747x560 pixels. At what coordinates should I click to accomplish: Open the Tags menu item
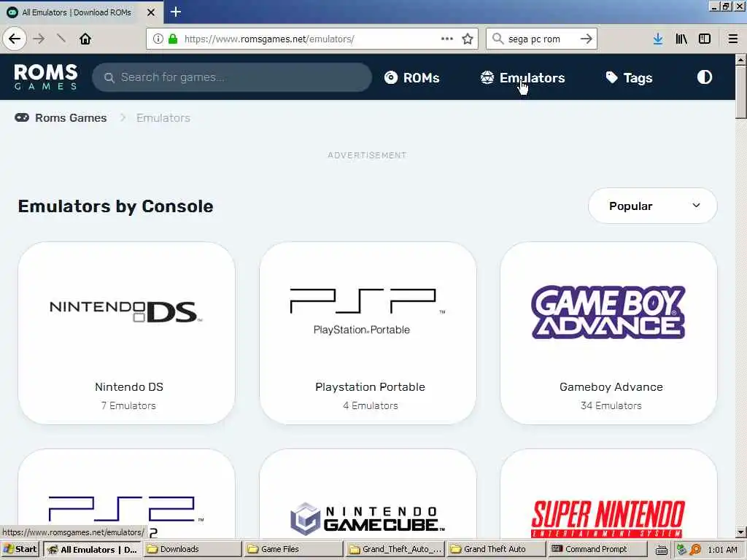click(x=629, y=77)
